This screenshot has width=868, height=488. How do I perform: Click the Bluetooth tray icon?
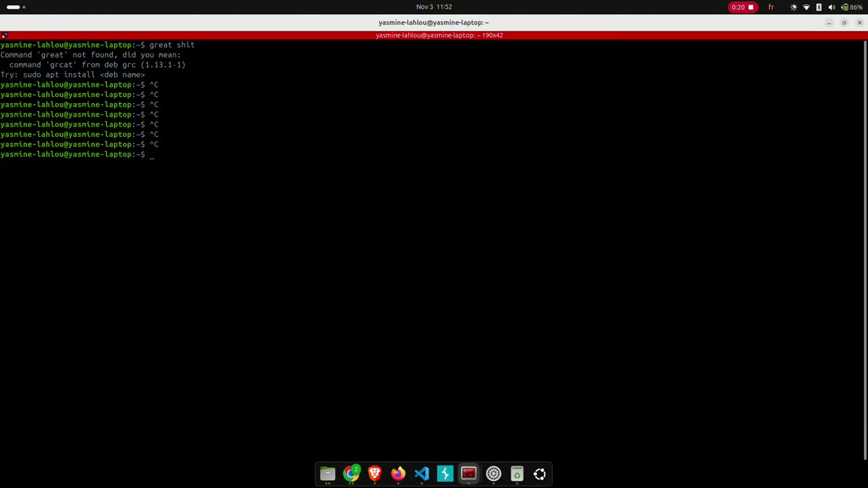[x=818, y=7]
